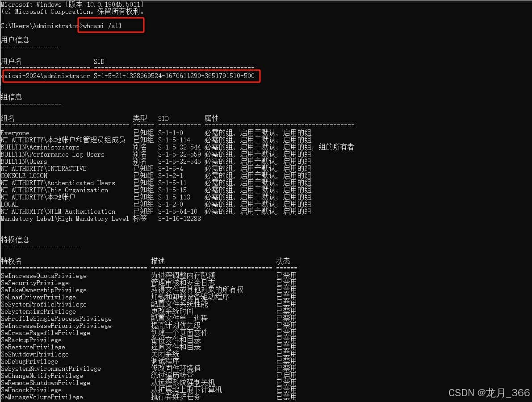Click the 用户信息 section heading
Screen dimensions: 532x402
15,40
